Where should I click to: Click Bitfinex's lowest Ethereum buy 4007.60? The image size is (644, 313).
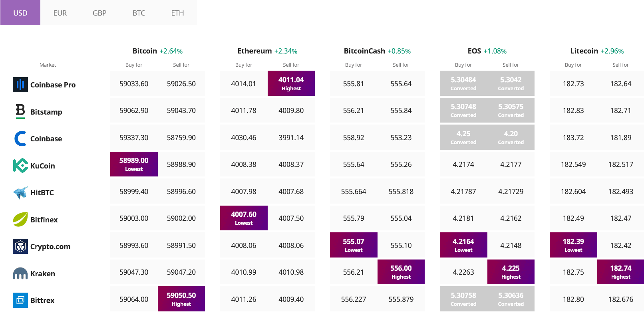[244, 218]
